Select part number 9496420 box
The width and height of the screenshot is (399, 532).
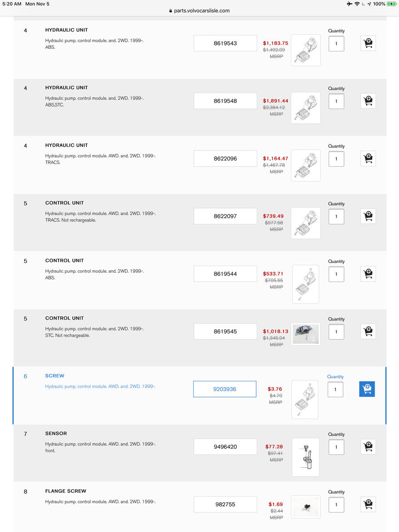point(225,447)
